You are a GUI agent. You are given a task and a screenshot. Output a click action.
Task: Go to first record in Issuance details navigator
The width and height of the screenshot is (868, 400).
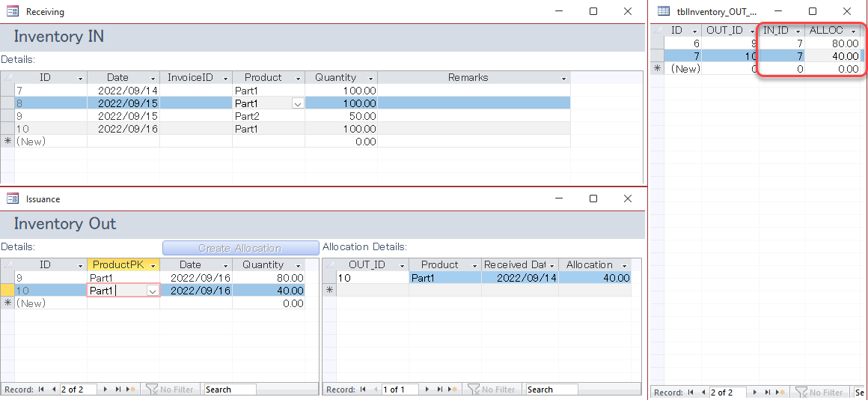coord(41,390)
